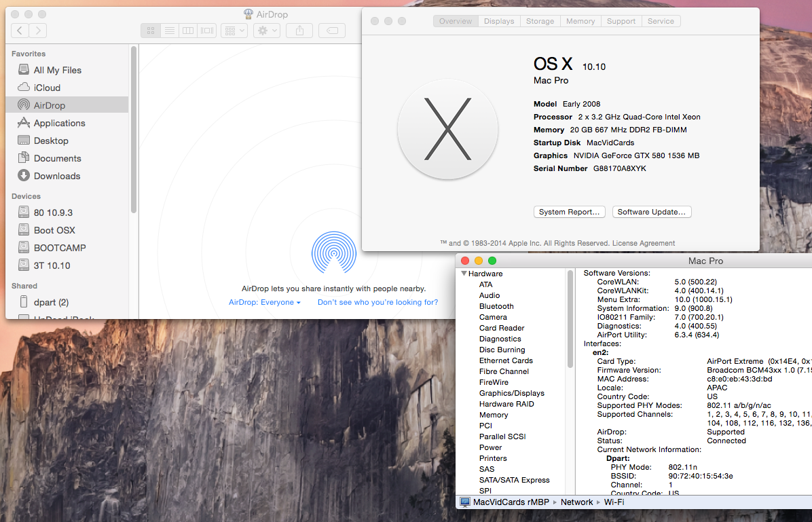Click Network in the path bar

[x=577, y=502]
